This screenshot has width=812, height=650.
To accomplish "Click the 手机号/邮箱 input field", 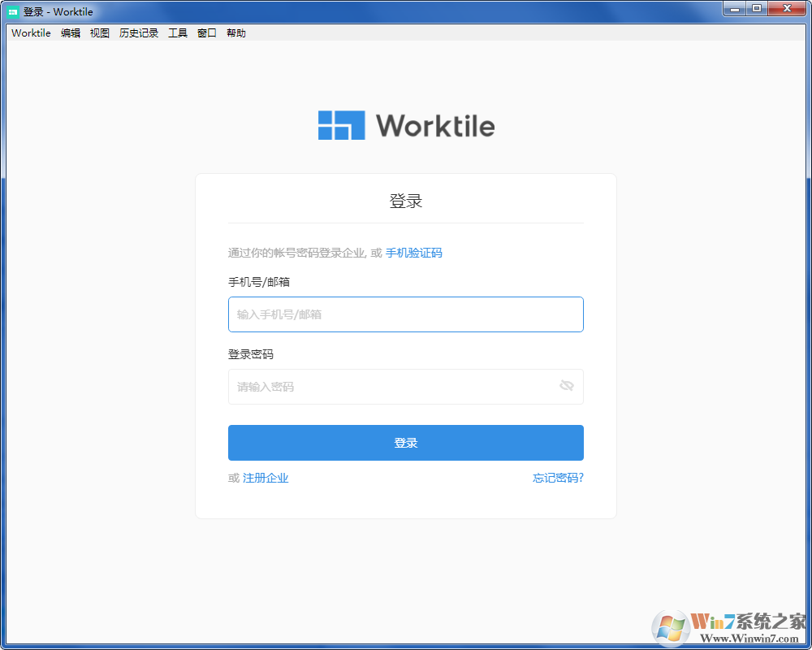I will tap(406, 314).
